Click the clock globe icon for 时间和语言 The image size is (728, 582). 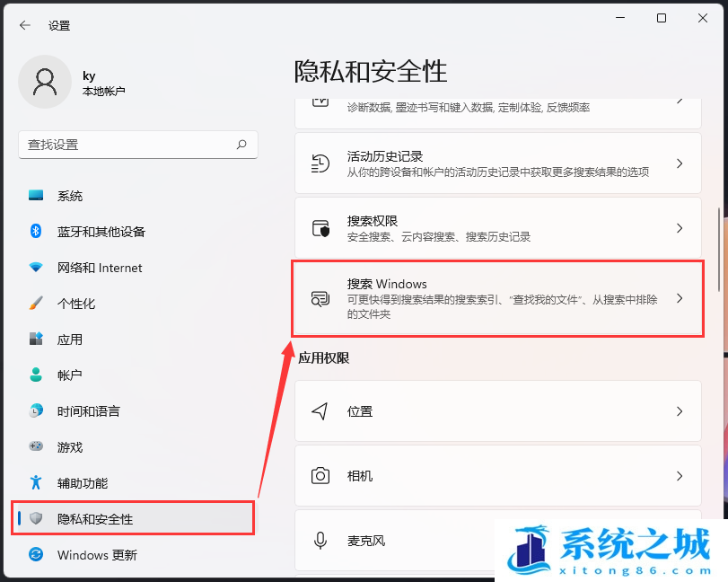(x=36, y=410)
